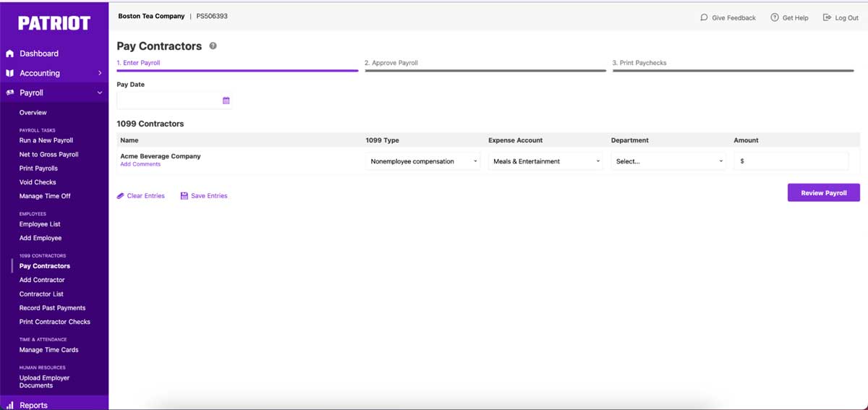The image size is (868, 410).
Task: Click the Expense Account column header
Action: point(516,140)
